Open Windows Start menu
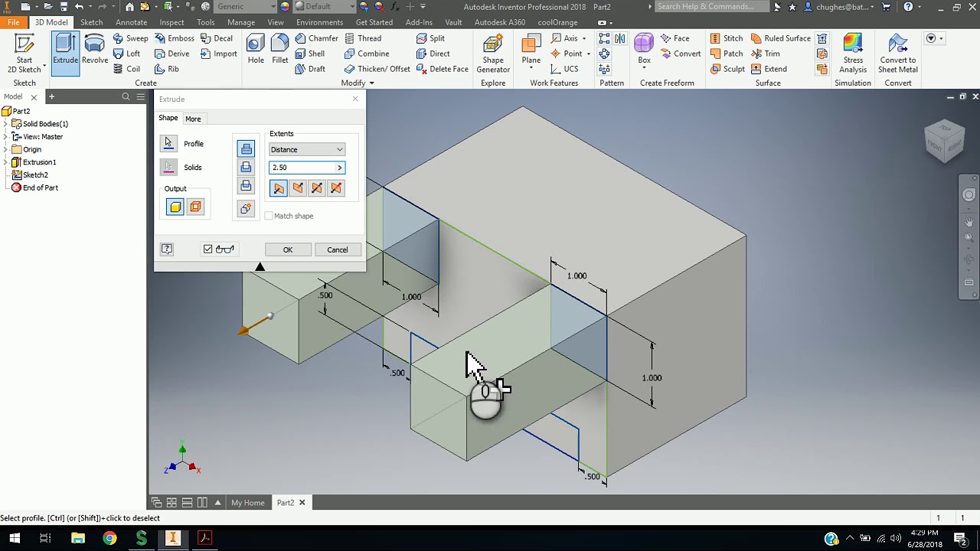980x551 pixels. [x=14, y=539]
